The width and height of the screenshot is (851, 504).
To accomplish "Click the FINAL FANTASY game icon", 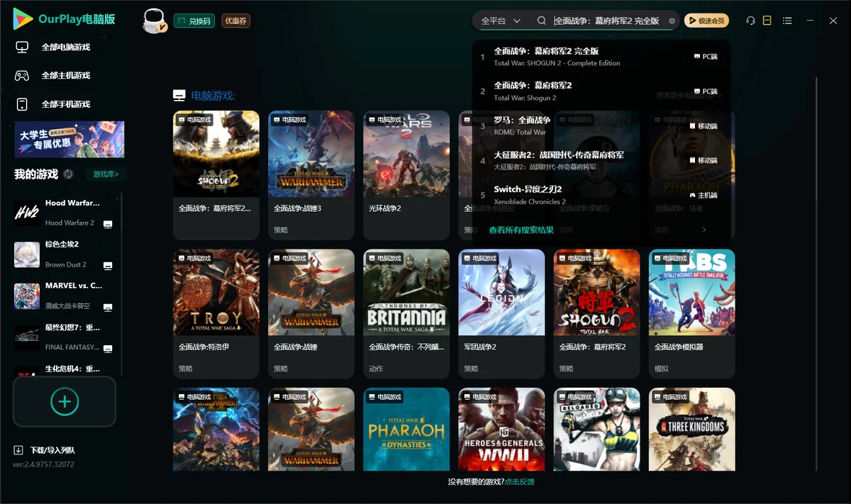I will (27, 337).
